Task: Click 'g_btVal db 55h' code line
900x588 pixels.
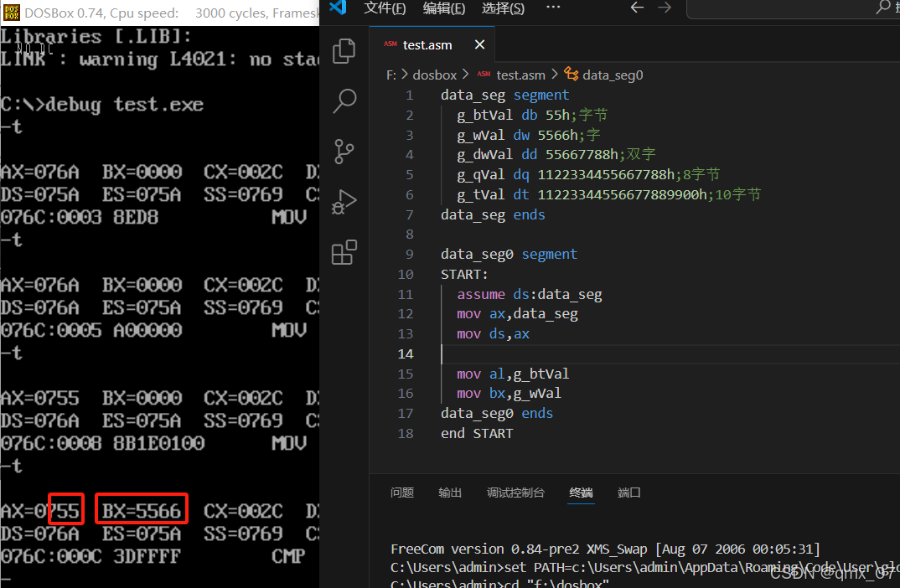Action: click(532, 116)
